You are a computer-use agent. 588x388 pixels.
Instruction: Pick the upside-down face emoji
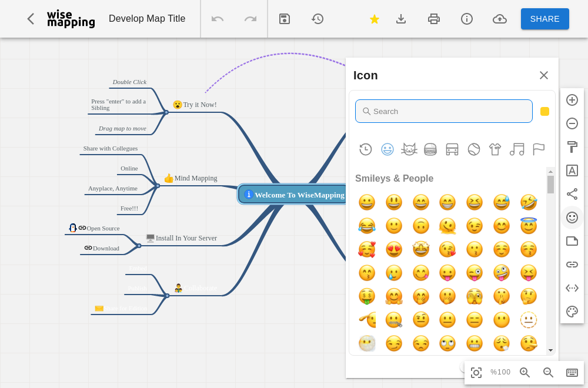pos(421,226)
